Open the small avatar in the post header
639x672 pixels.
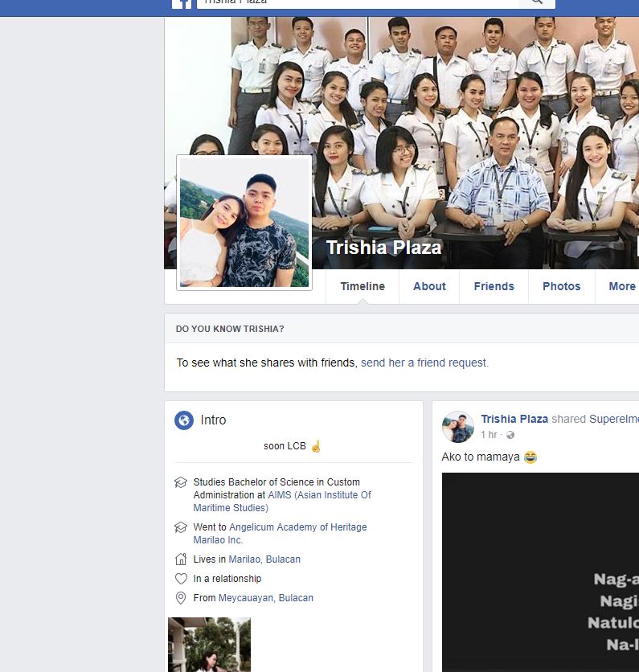coord(458,427)
